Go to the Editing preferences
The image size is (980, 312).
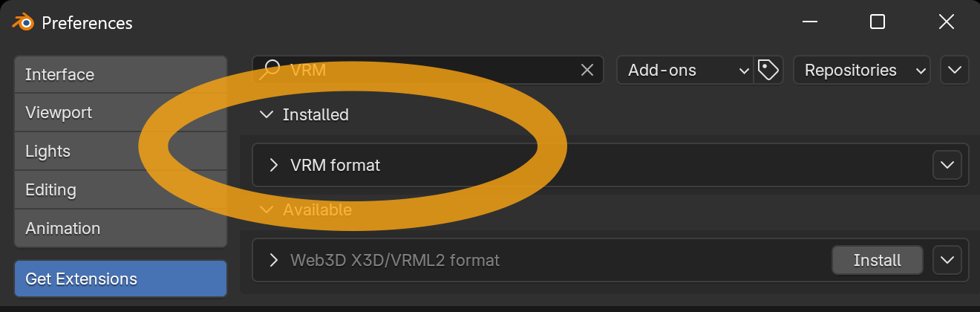[x=120, y=189]
